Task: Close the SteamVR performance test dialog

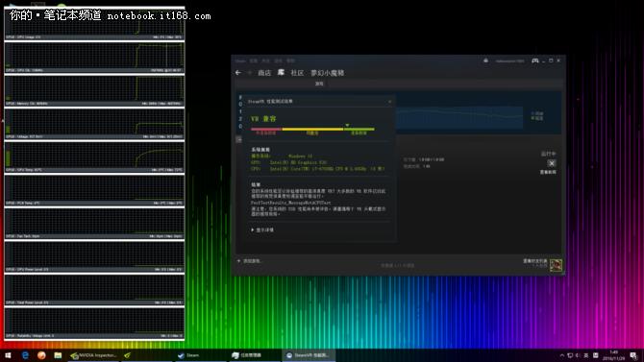Action: (390, 102)
